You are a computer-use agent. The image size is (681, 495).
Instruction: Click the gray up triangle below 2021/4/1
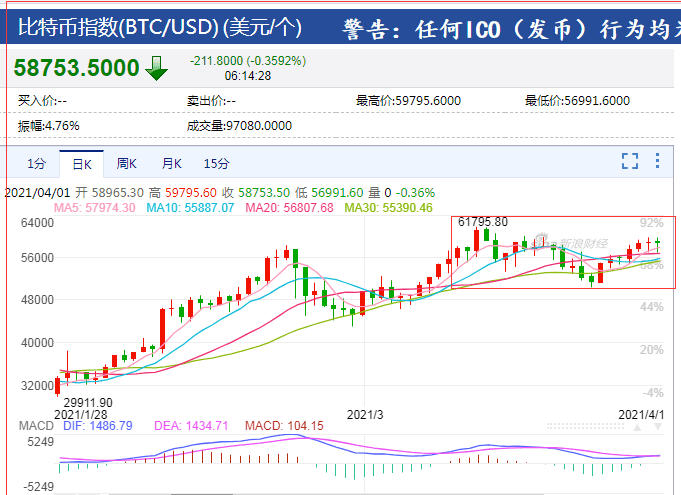[x=637, y=427]
